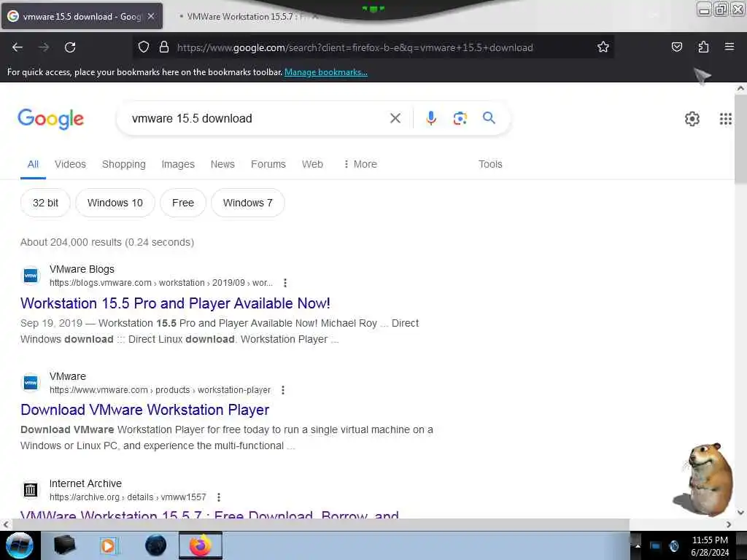Open the Save to Pocket icon
The image size is (747, 560).
click(676, 47)
